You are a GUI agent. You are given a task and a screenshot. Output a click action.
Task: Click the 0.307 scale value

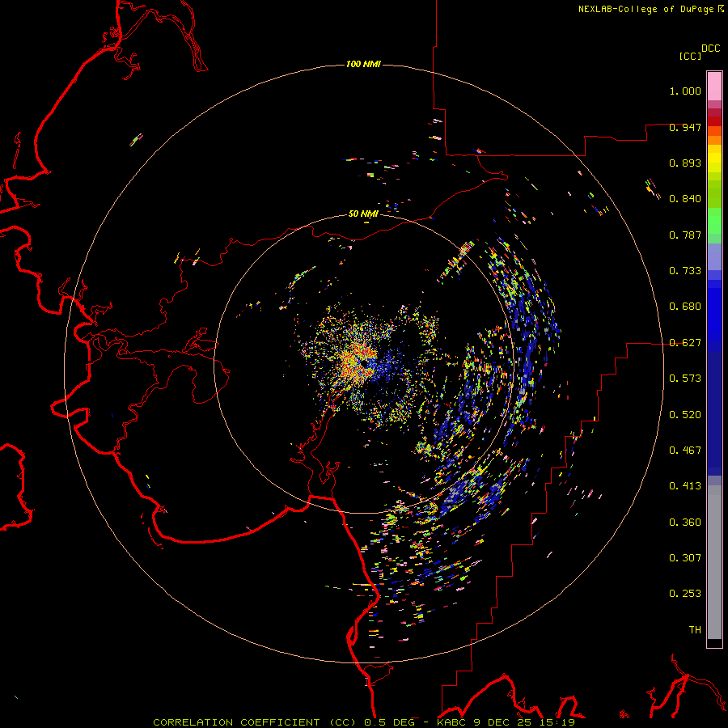(x=685, y=558)
